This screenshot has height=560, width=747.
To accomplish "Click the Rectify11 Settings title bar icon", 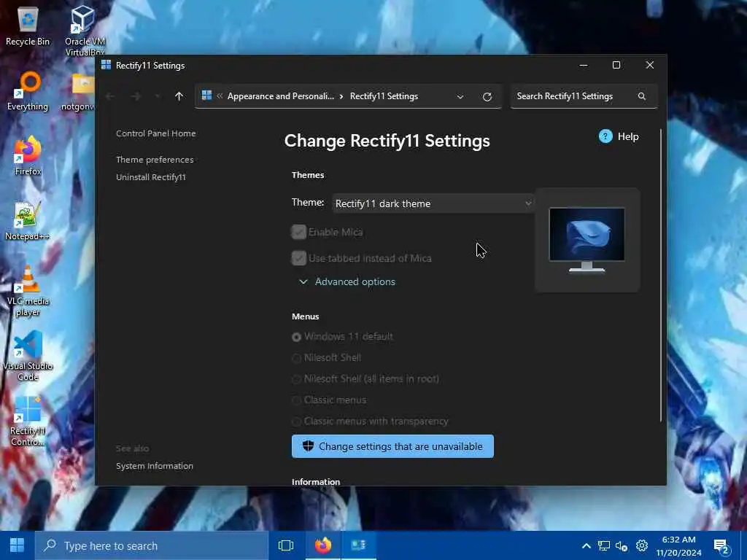I will (x=106, y=65).
